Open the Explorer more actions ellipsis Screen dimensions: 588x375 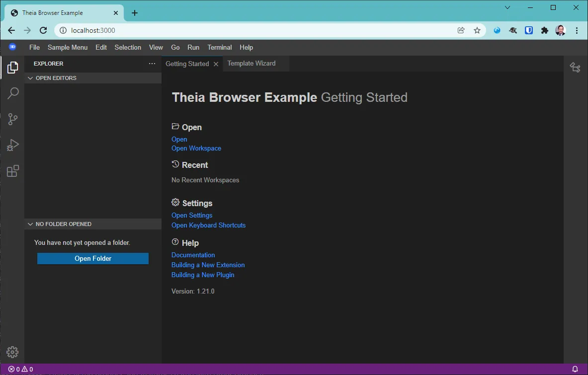tap(152, 64)
